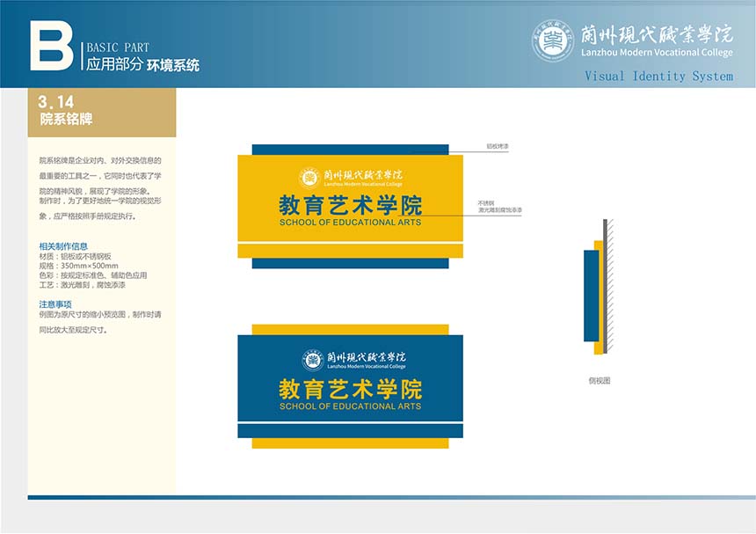
Task: Click the 不锈钢 annotation label
Action: pyautogui.click(x=486, y=202)
